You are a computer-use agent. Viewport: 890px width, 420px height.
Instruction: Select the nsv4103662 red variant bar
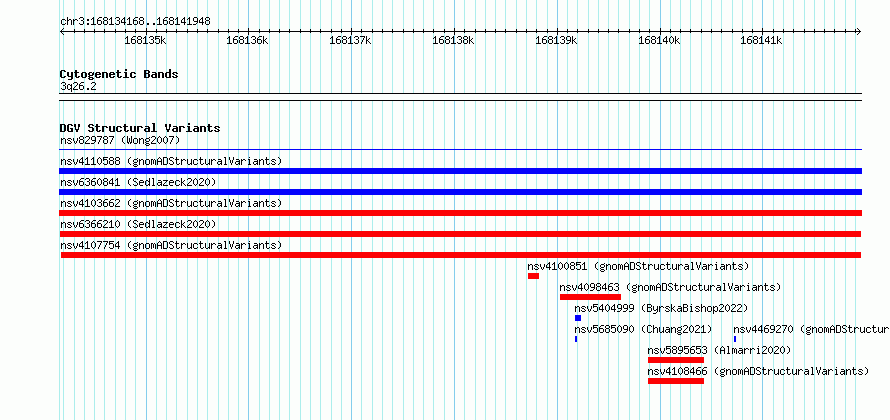pyautogui.click(x=460, y=213)
